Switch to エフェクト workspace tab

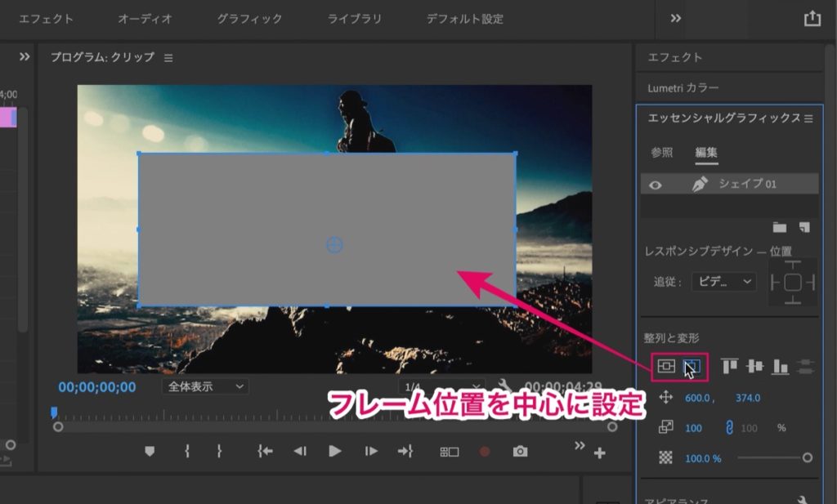[x=47, y=19]
